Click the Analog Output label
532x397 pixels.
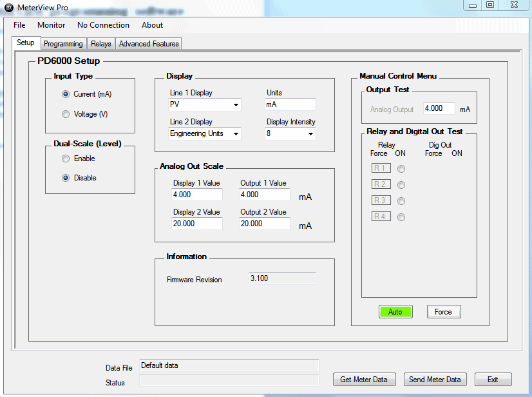pos(392,110)
